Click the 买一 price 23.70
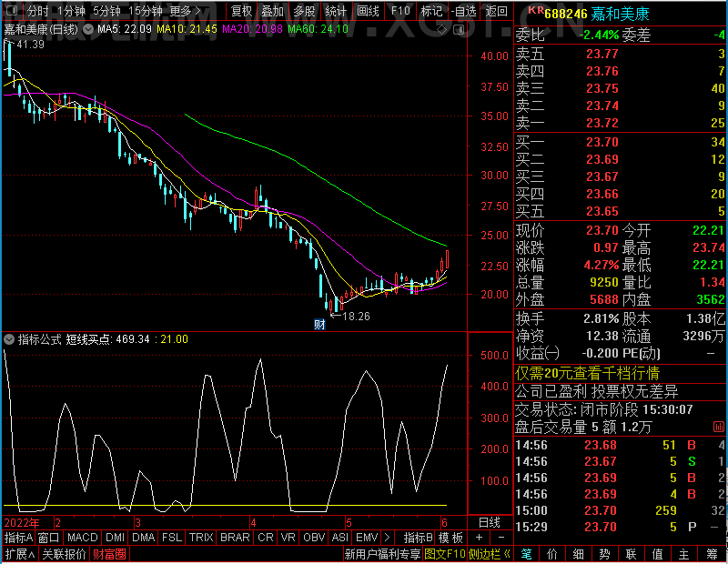The image size is (728, 564). (602, 142)
